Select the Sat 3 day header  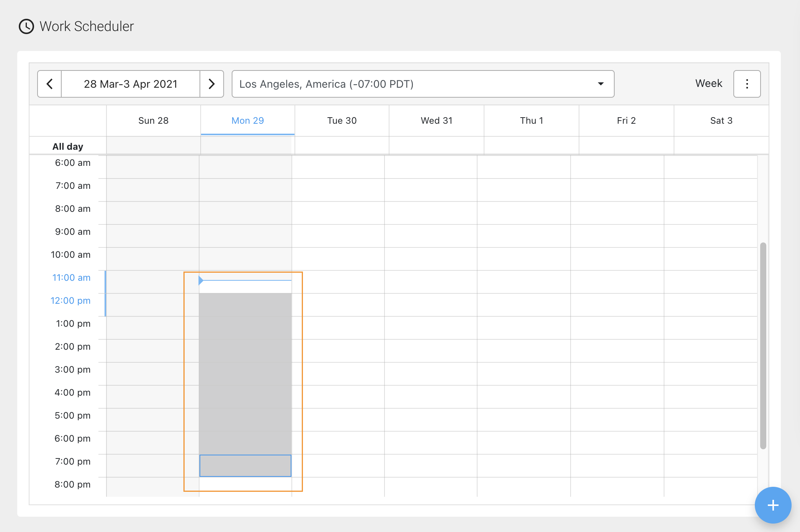coord(721,121)
